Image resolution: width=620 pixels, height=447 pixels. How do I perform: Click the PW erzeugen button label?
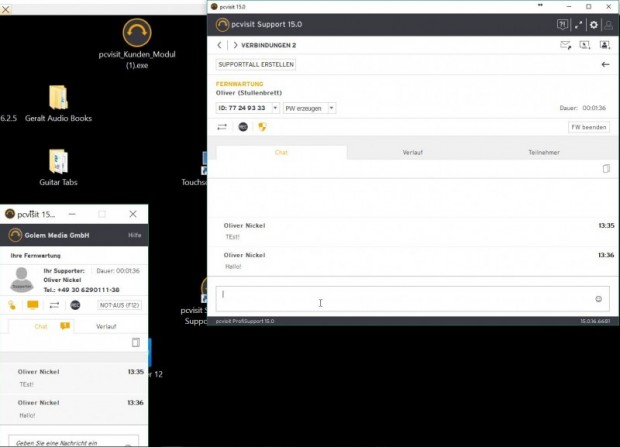304,108
